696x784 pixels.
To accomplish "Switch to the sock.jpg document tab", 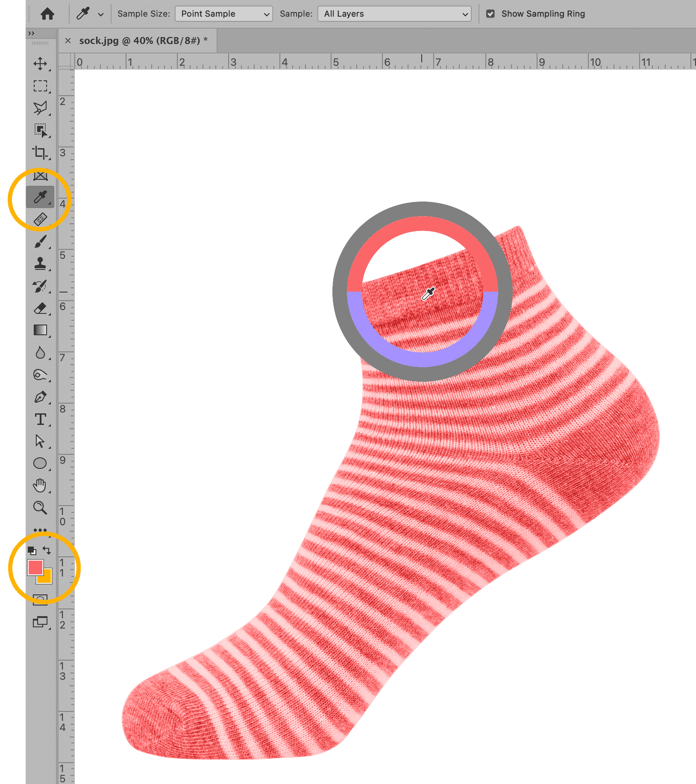I will coord(139,41).
